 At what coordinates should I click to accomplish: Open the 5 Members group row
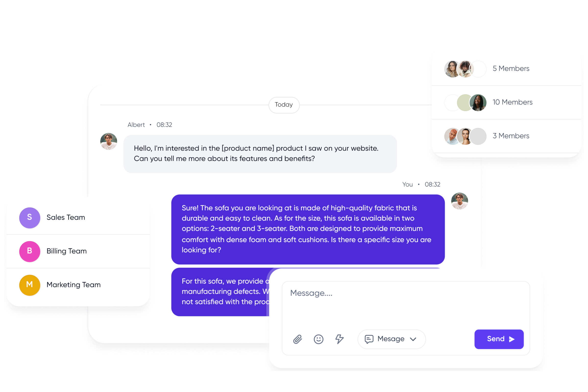(x=506, y=69)
